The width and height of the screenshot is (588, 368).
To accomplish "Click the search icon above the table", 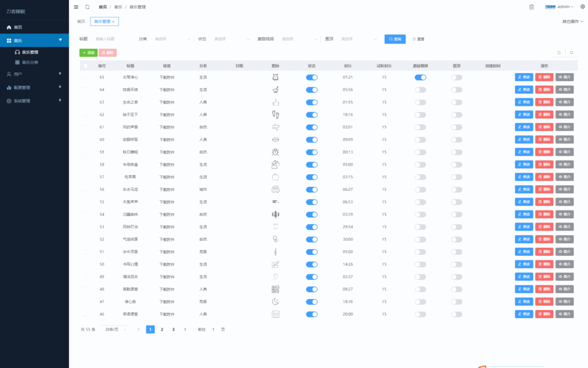I will pyautogui.click(x=559, y=52).
